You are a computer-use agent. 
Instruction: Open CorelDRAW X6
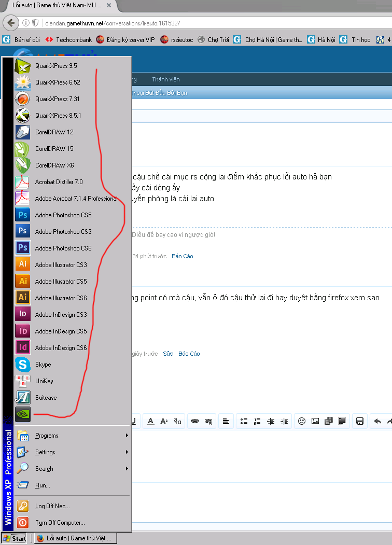click(x=54, y=165)
